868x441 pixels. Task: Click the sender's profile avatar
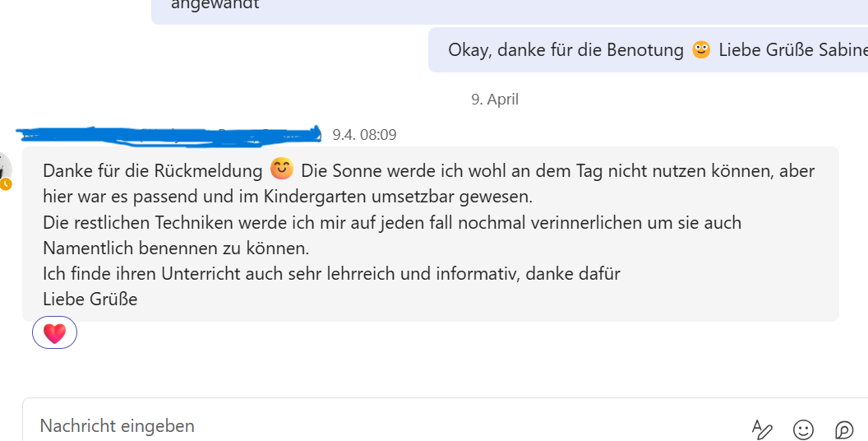4,169
